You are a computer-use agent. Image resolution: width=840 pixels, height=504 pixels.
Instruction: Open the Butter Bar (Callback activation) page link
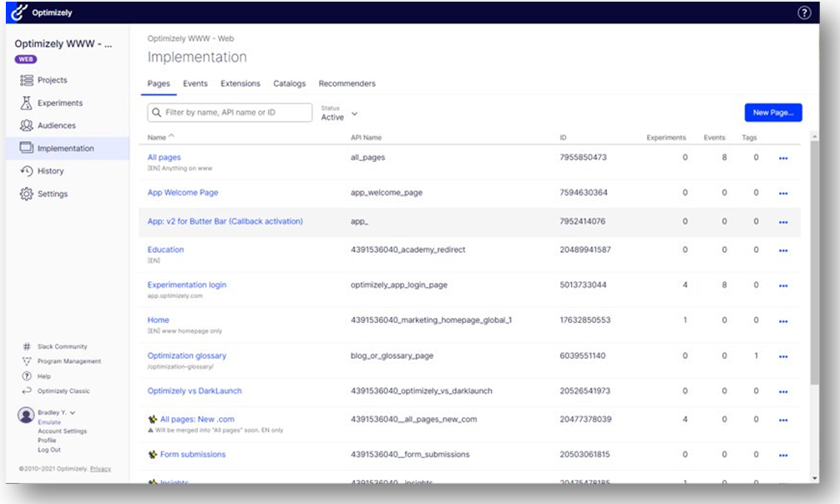point(225,221)
